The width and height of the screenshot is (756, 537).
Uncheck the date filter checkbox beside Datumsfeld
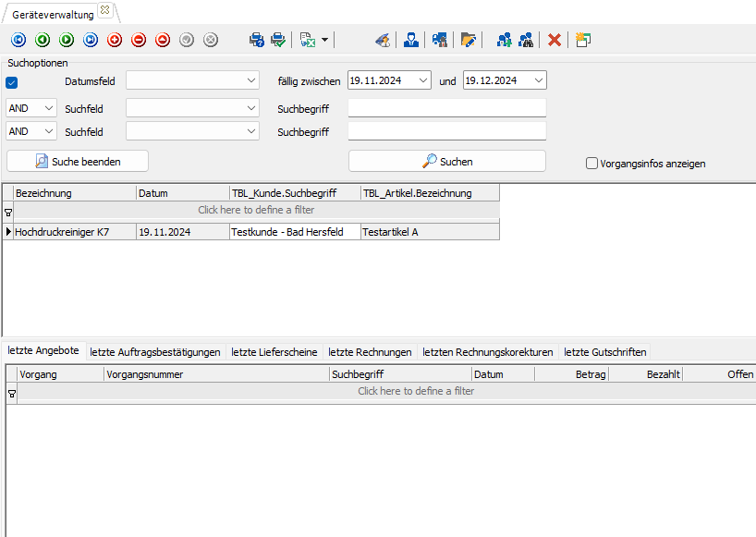coord(12,82)
